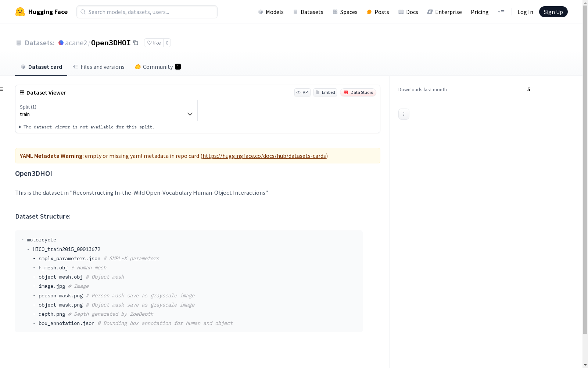Click the Dataset Viewer heading
Image resolution: width=588 pixels, height=368 pixels.
point(46,93)
